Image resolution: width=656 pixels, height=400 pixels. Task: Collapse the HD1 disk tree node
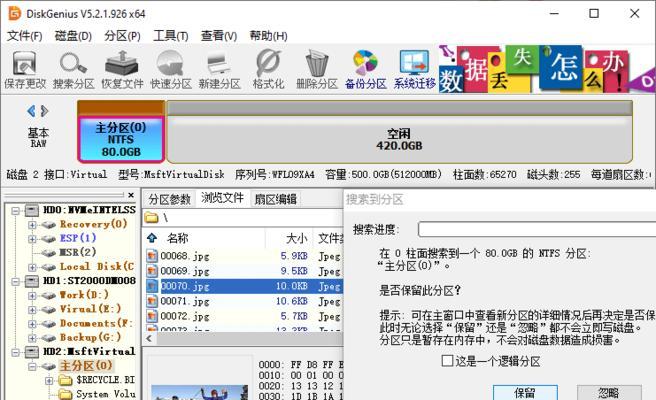pos(16,281)
